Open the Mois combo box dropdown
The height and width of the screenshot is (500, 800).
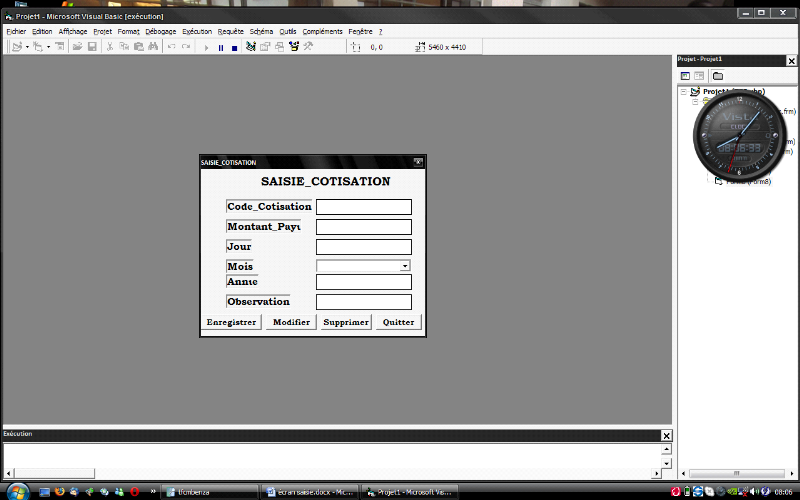click(405, 266)
